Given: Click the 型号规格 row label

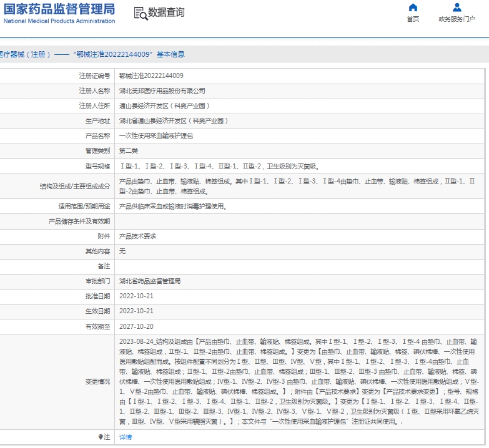Looking at the screenshot, I should tap(97, 167).
